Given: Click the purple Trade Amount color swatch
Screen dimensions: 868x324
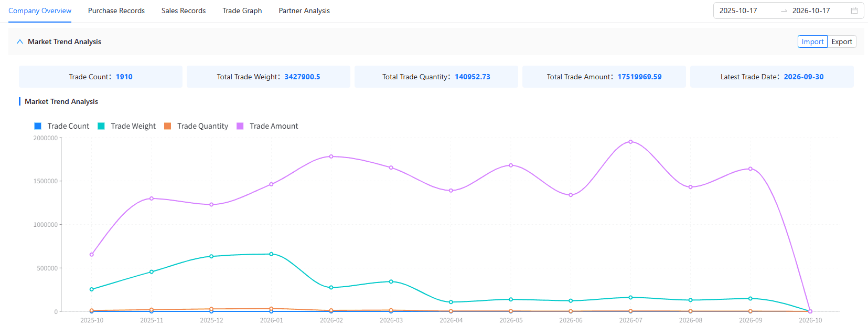Looking at the screenshot, I should (x=240, y=126).
